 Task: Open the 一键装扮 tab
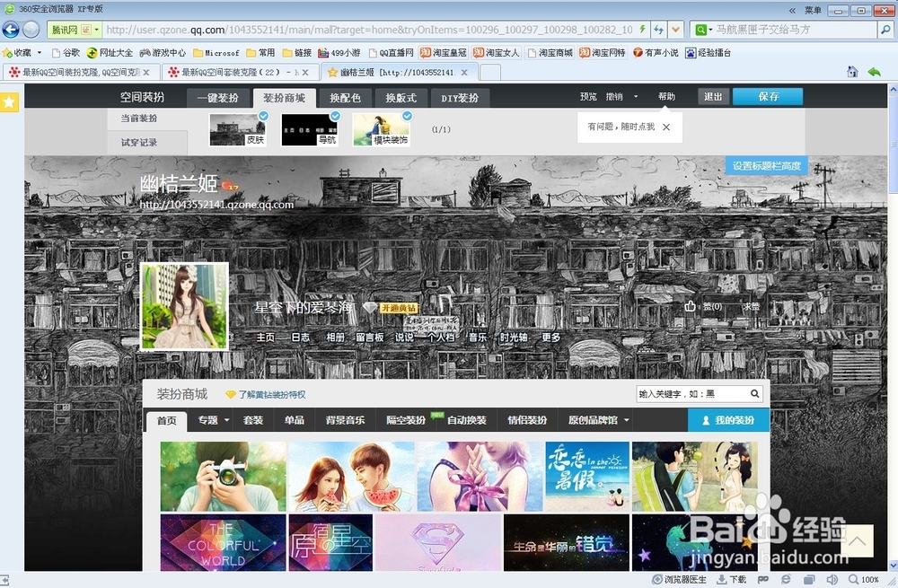pyautogui.click(x=217, y=98)
